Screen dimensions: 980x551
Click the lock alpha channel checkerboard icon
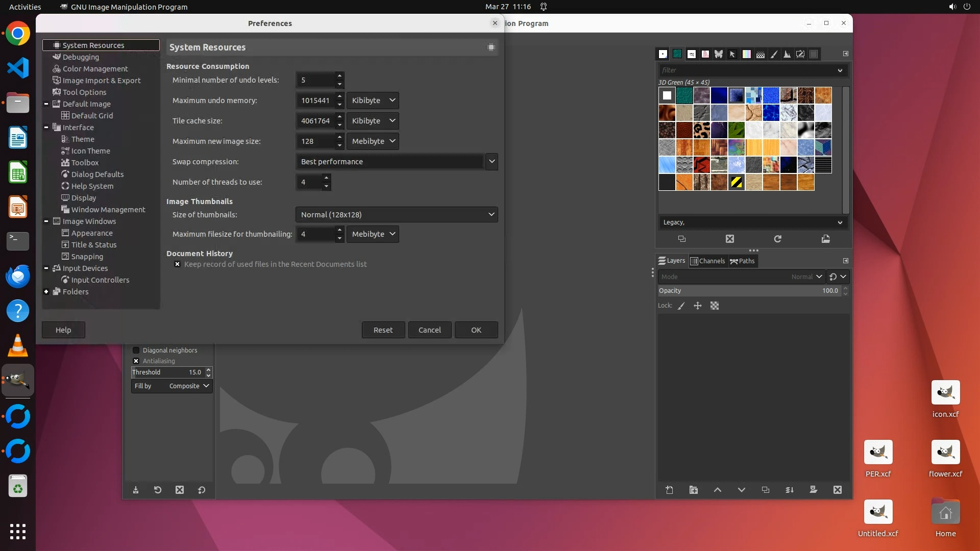[x=715, y=306]
